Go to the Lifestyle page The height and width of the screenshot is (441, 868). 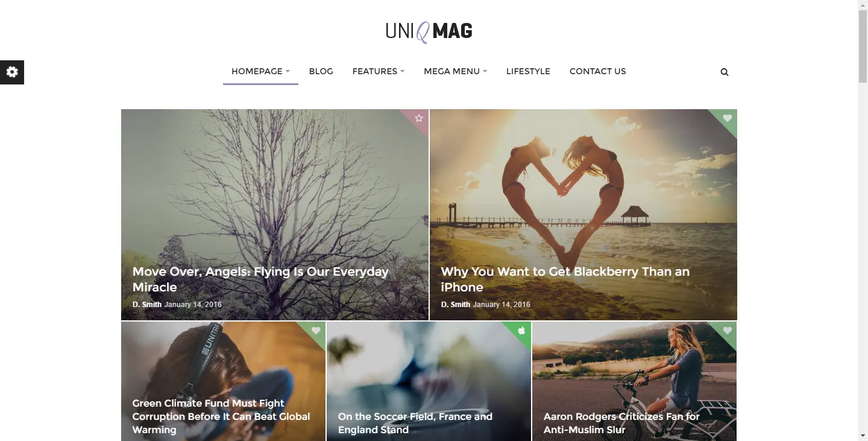[x=528, y=71]
